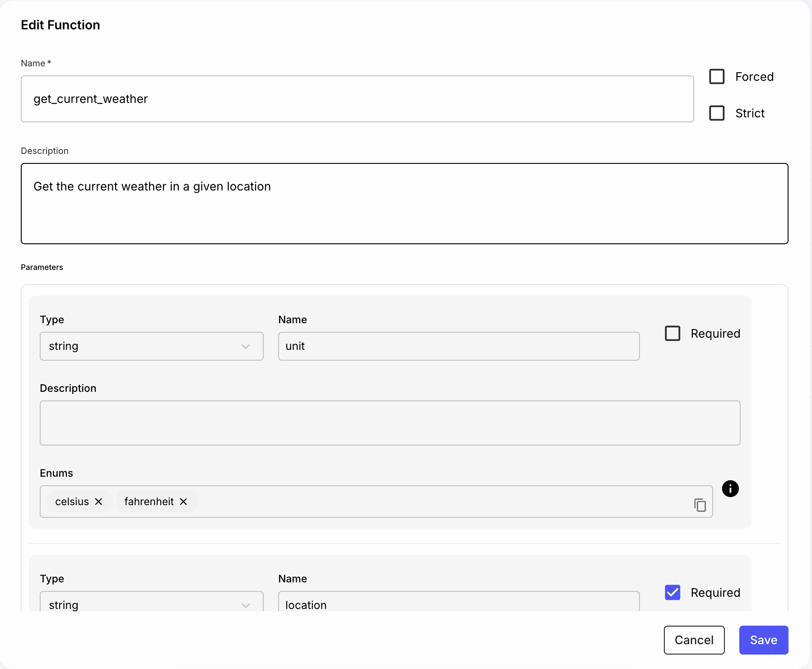This screenshot has height=669, width=812.
Task: Click the celsius enum chip label
Action: pos(72,502)
